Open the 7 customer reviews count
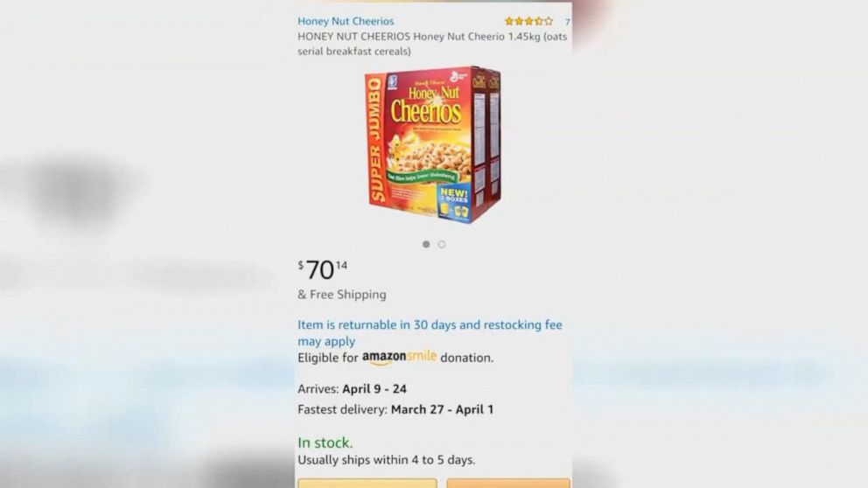The width and height of the screenshot is (868, 488). [x=567, y=22]
